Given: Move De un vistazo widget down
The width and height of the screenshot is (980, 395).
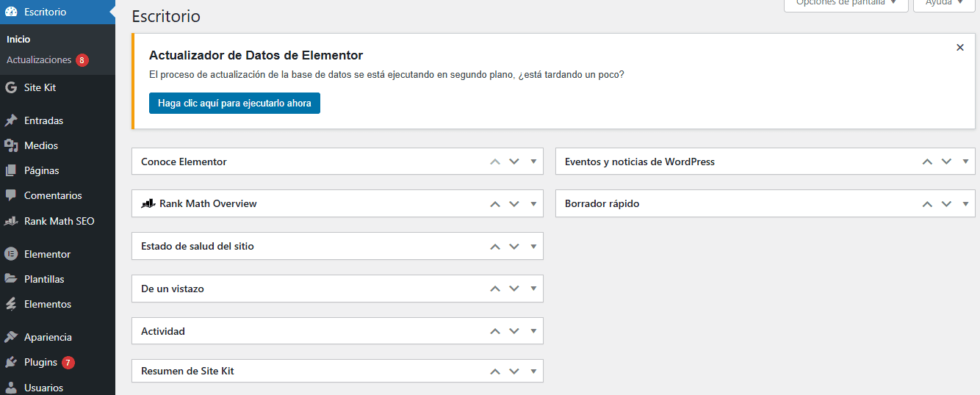Looking at the screenshot, I should pyautogui.click(x=514, y=289).
